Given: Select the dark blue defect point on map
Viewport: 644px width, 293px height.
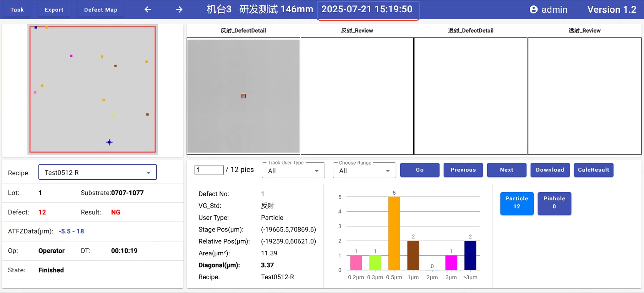Looking at the screenshot, I should (36, 28).
